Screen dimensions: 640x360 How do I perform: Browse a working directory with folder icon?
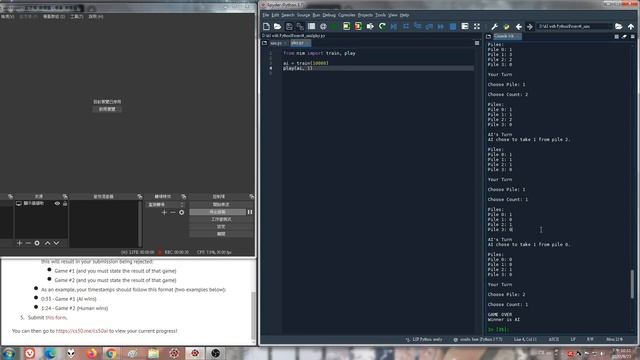pos(619,27)
